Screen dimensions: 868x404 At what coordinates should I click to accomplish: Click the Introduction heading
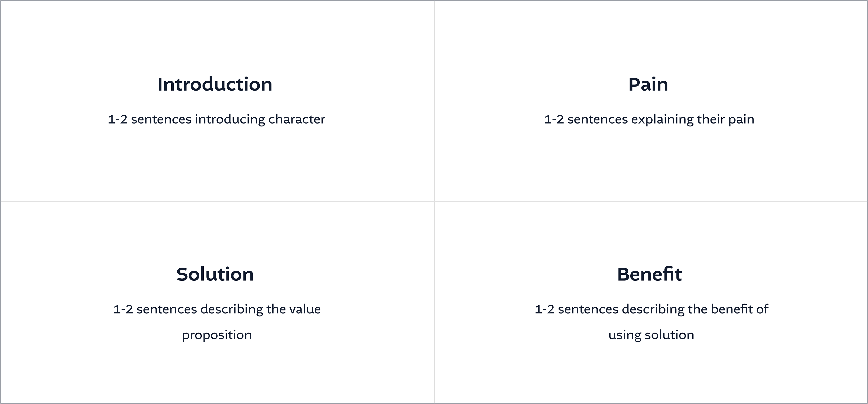215,84
